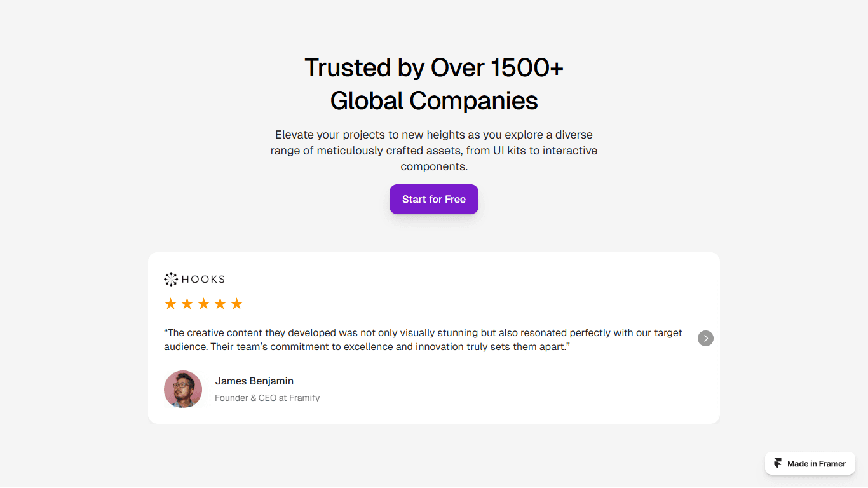The width and height of the screenshot is (868, 488).
Task: Click the Start for Free button
Action: click(x=434, y=199)
